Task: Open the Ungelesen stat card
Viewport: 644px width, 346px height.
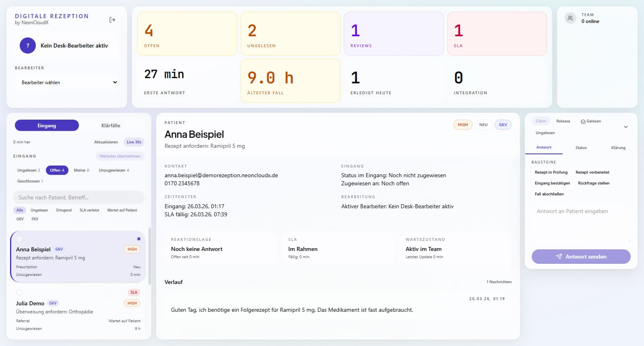Action: (291, 33)
